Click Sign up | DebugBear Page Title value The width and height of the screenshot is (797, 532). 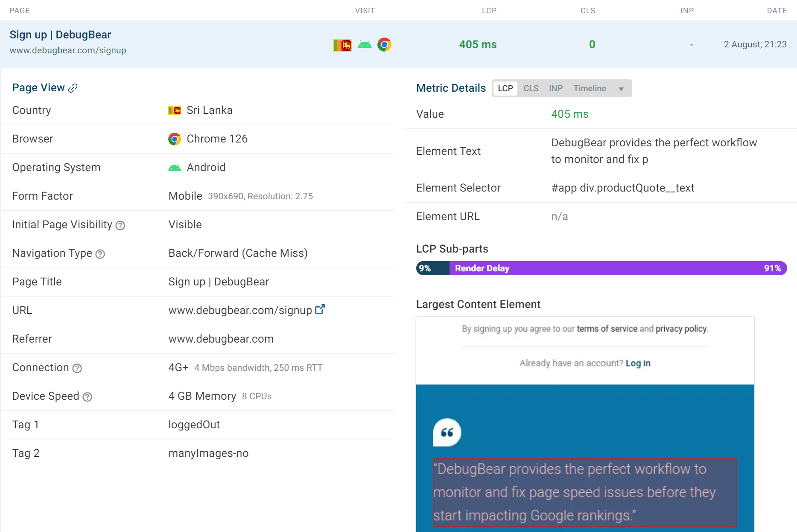219,282
